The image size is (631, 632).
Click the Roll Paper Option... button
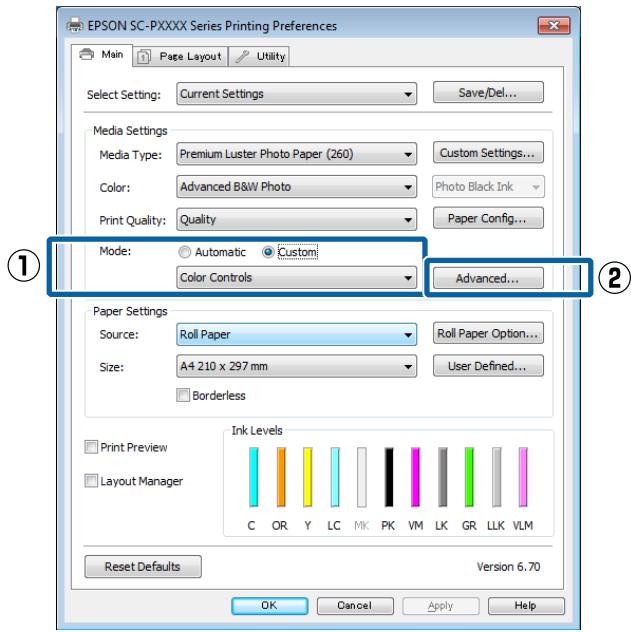click(x=488, y=333)
